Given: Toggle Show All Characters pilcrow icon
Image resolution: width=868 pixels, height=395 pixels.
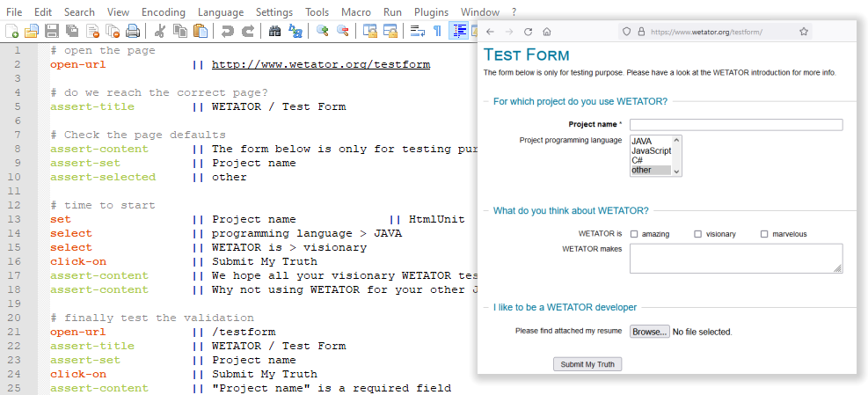Looking at the screenshot, I should tap(437, 32).
